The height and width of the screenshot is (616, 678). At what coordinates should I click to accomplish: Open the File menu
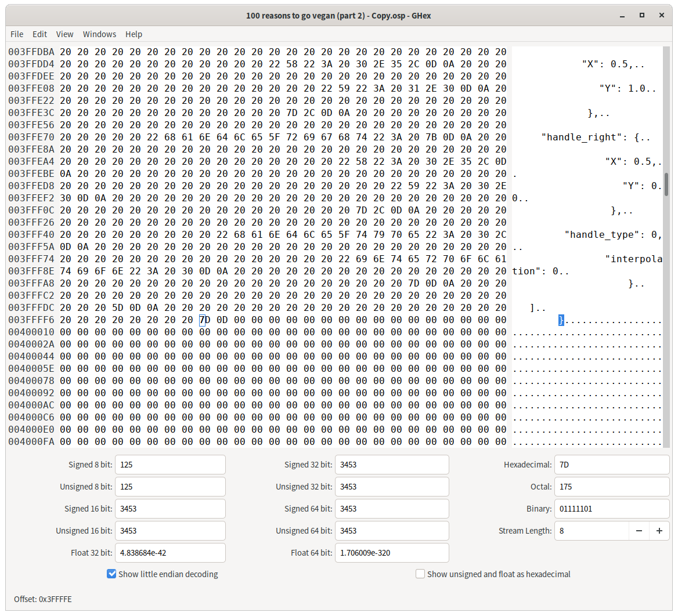coord(17,34)
